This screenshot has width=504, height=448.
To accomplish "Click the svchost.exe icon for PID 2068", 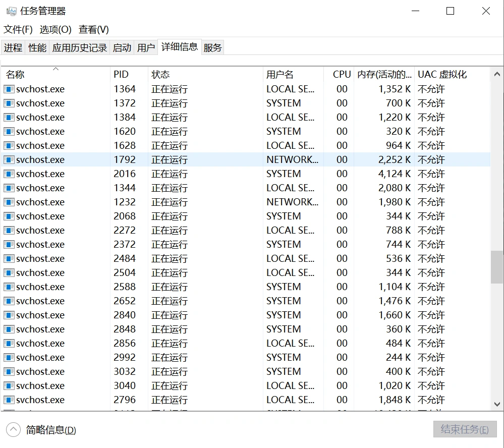I will coord(9,216).
